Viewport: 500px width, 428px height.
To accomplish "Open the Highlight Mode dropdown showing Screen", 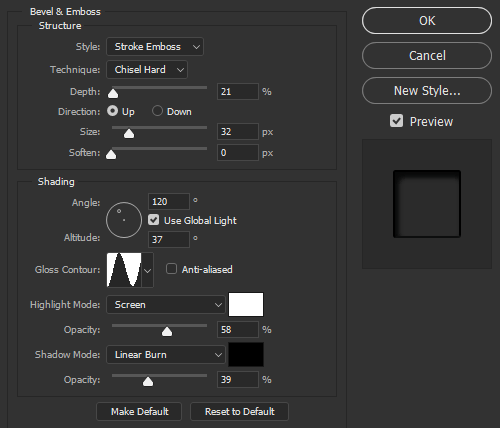I will pyautogui.click(x=166, y=305).
